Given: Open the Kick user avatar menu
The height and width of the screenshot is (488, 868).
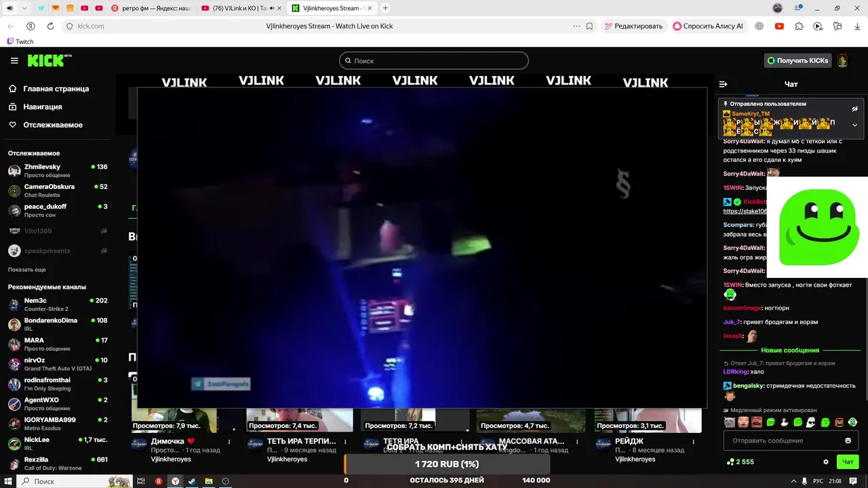Looking at the screenshot, I should [x=842, y=60].
